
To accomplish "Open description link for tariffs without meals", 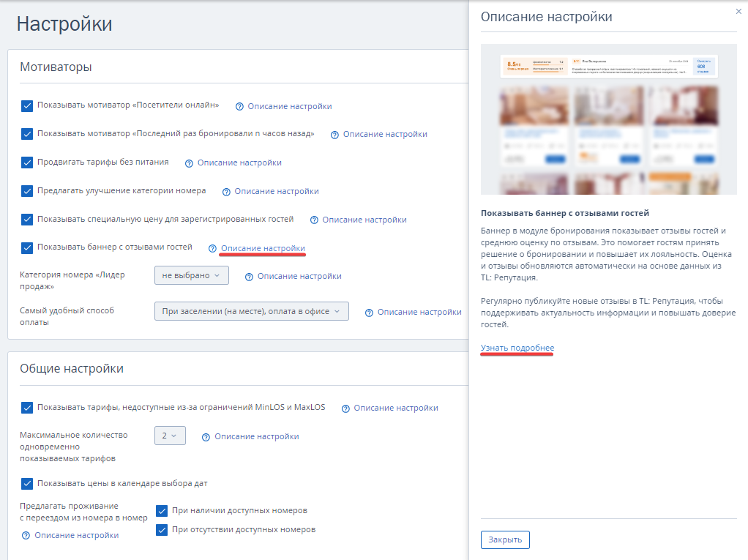I will pyautogui.click(x=239, y=163).
